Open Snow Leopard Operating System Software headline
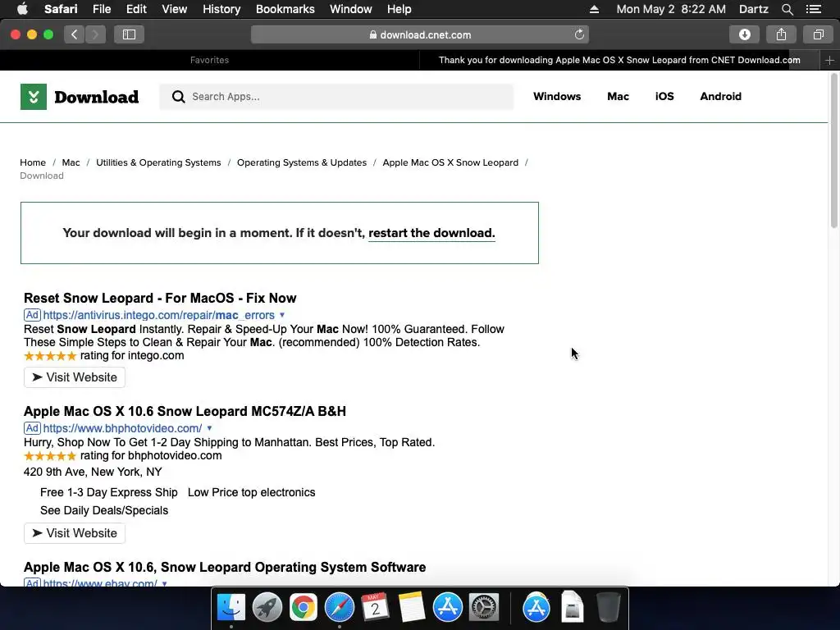Image resolution: width=840 pixels, height=630 pixels. 225,567
